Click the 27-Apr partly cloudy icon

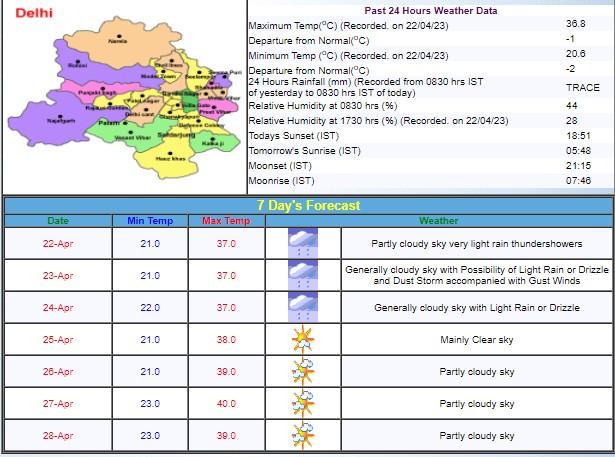tap(302, 403)
